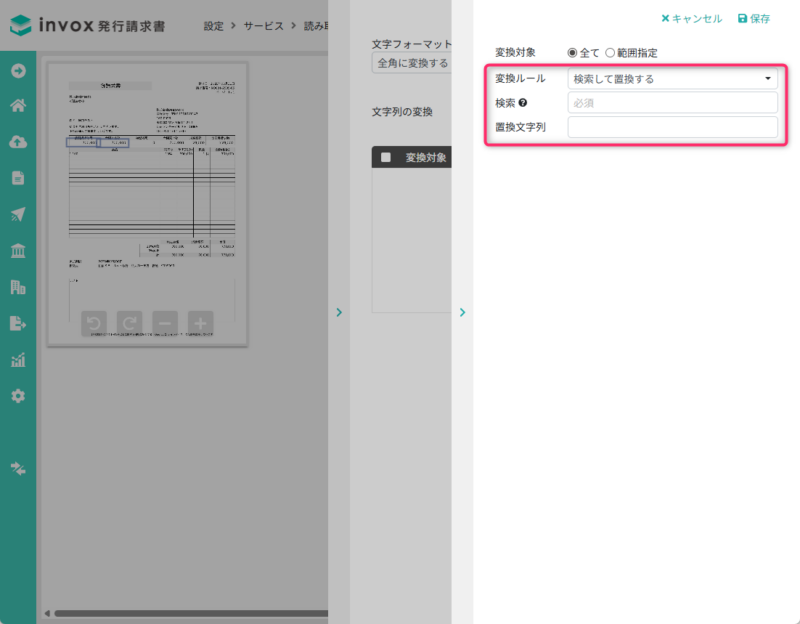Expand the arrow circle at sidebar top
The image size is (800, 624).
pos(18,70)
